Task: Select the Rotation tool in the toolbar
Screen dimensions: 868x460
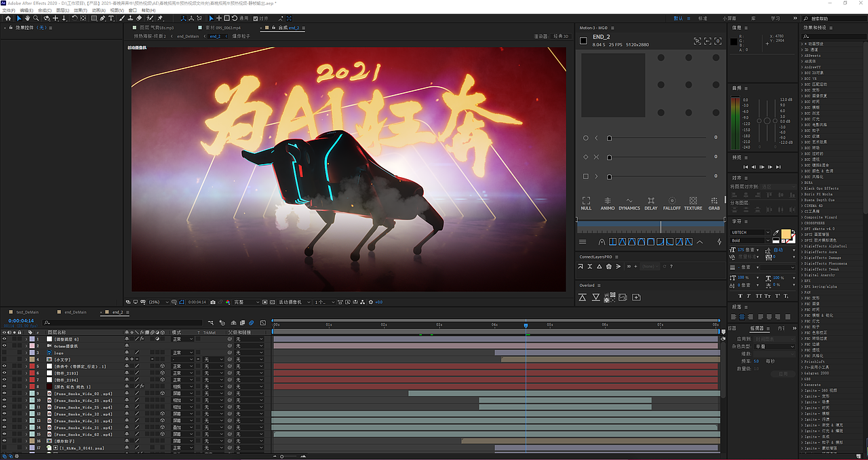Action: point(75,18)
